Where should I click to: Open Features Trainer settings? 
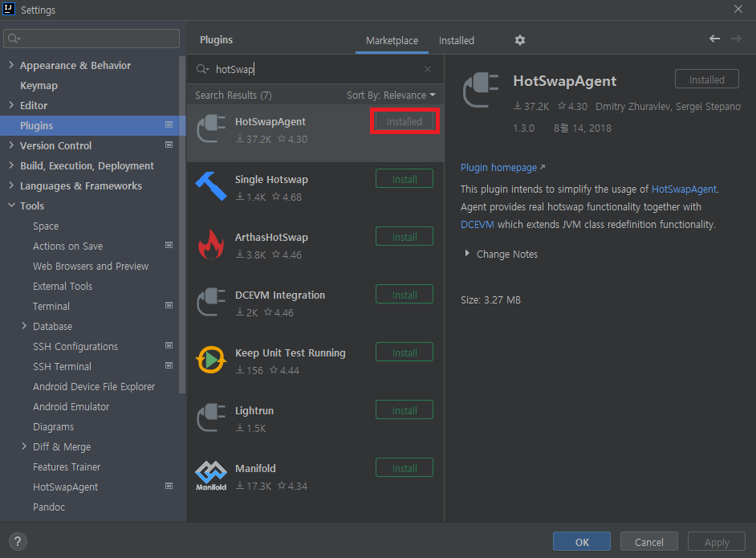point(67,466)
